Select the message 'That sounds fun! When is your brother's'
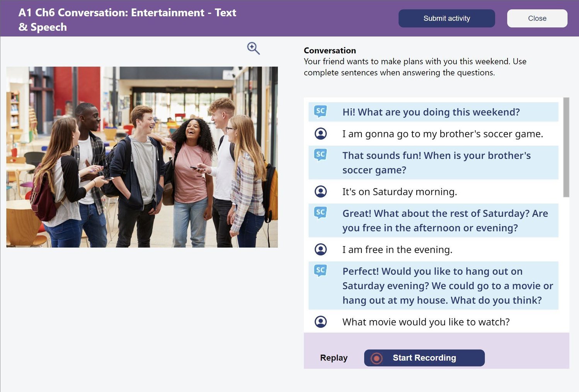The width and height of the screenshot is (579, 392). [x=436, y=155]
